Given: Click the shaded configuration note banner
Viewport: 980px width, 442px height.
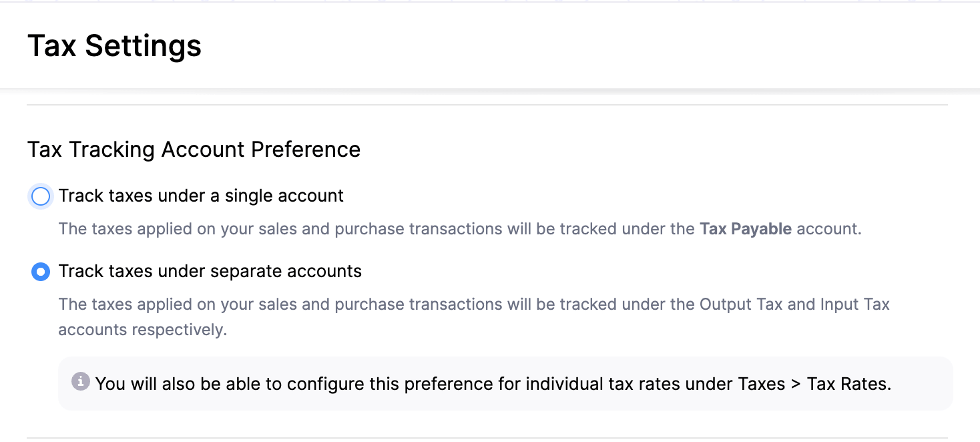Looking at the screenshot, I should [x=505, y=383].
